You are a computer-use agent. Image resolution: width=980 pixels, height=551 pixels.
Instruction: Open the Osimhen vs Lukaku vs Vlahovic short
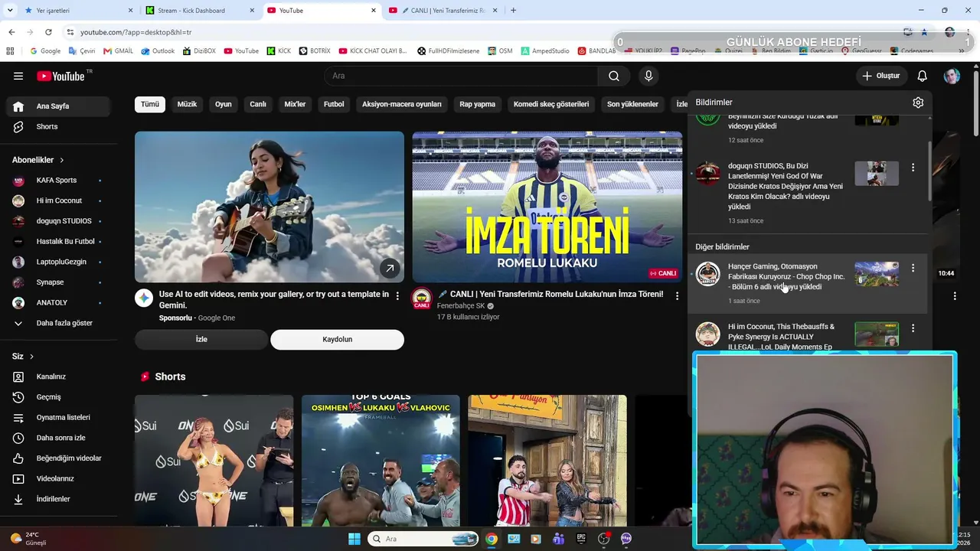(381, 461)
